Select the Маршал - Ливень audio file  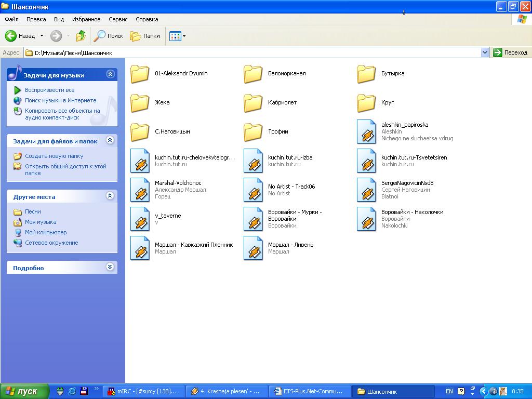pos(253,248)
